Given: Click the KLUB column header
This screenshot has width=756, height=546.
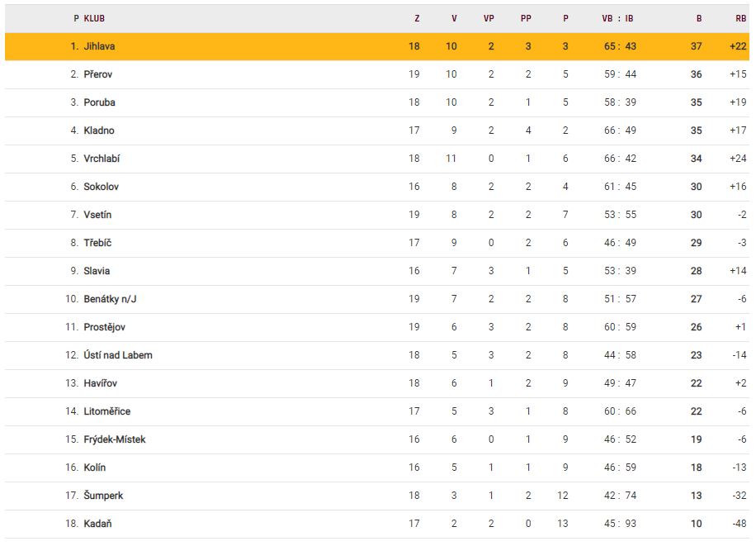Looking at the screenshot, I should [94, 18].
